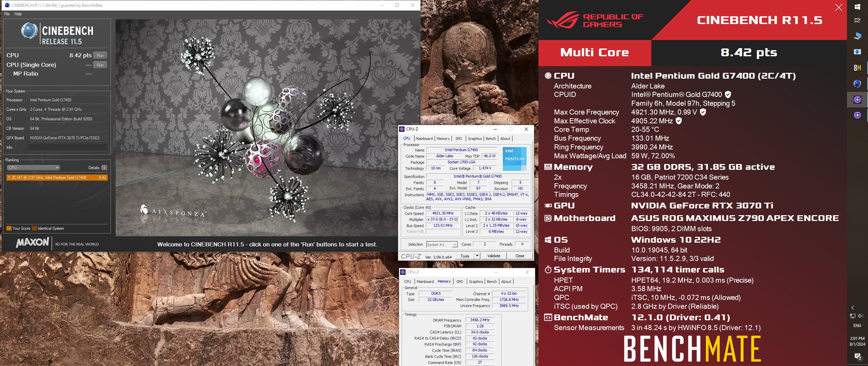Click the Close button in CPU-Z

pyautogui.click(x=520, y=256)
